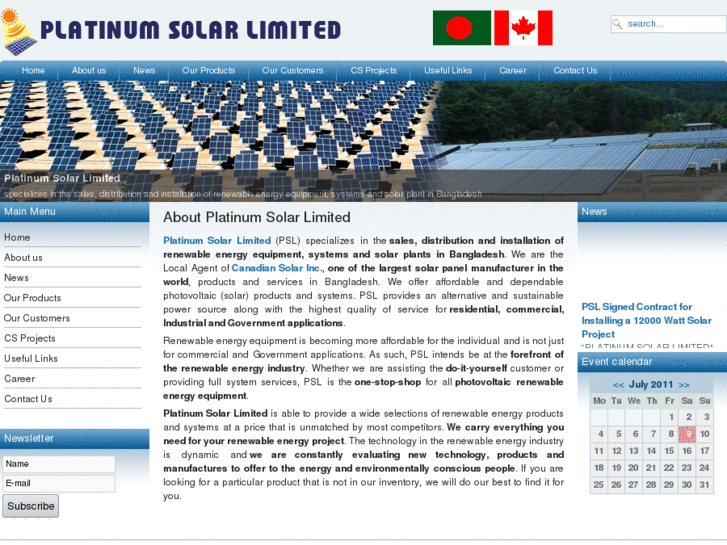Screen dimensions: 727x545
Task: Click the Event calendar panel header
Action: tap(652, 362)
